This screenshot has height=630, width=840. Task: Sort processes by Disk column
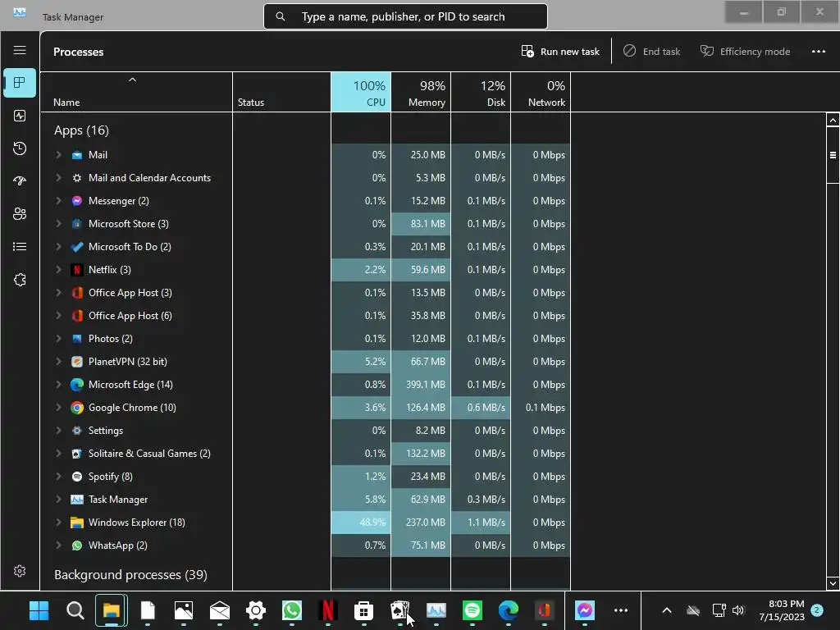click(x=481, y=92)
